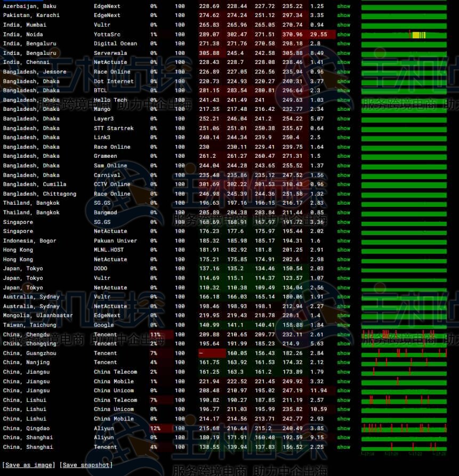Click the 'Save snapshot' link

(x=86, y=465)
